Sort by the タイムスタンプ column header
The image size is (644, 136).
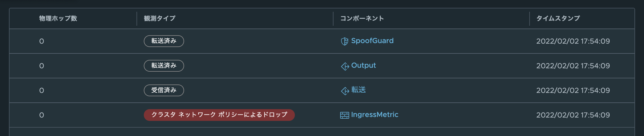(x=558, y=18)
